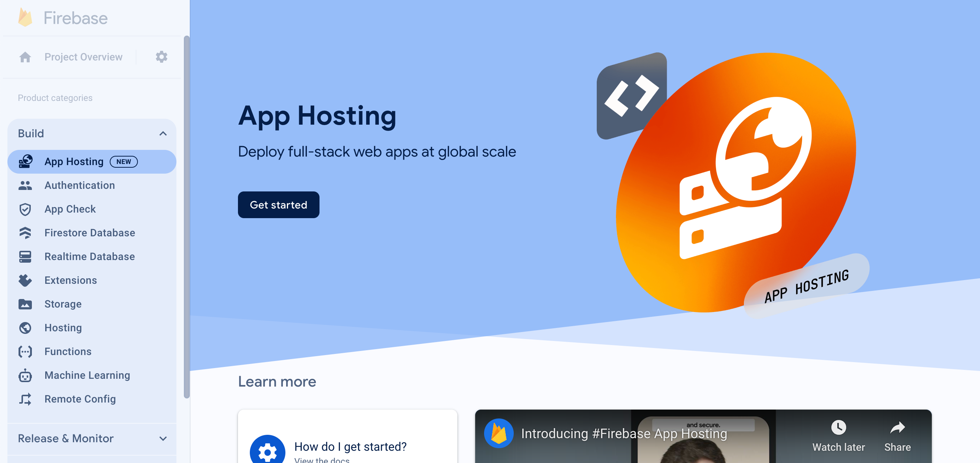
Task: Click the Project Overview settings gear
Action: (160, 57)
